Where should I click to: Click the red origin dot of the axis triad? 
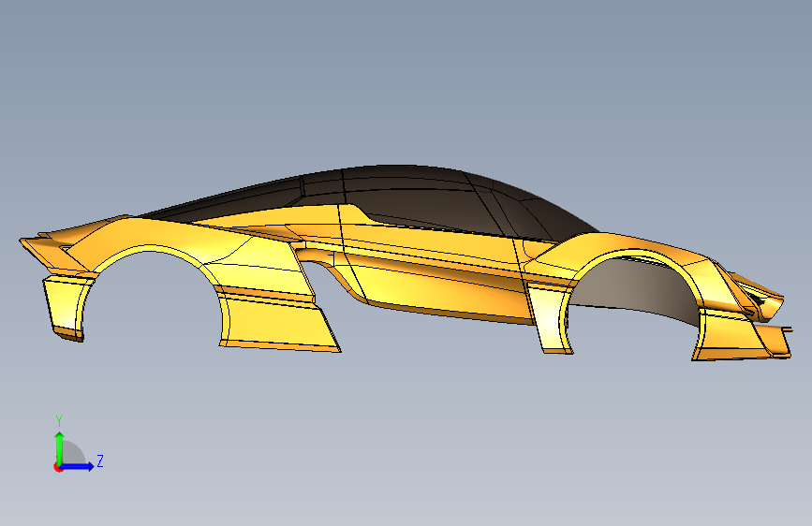(58, 467)
